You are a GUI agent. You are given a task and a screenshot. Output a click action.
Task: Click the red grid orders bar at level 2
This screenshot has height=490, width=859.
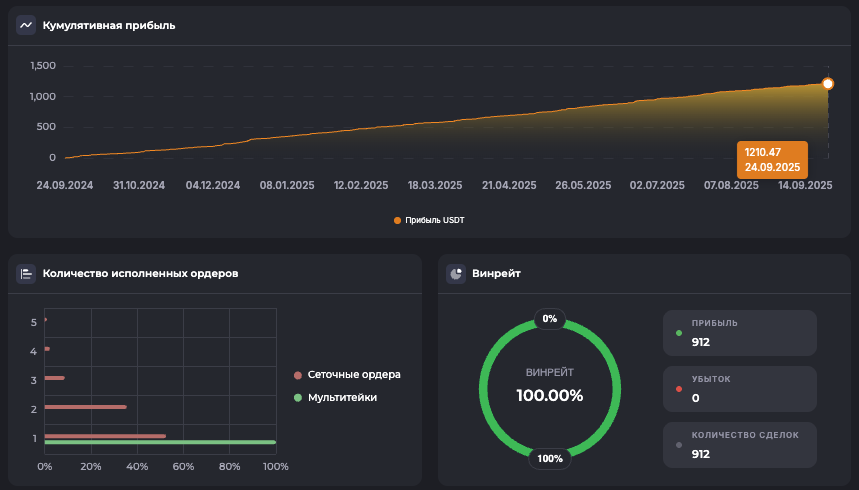pyautogui.click(x=85, y=407)
